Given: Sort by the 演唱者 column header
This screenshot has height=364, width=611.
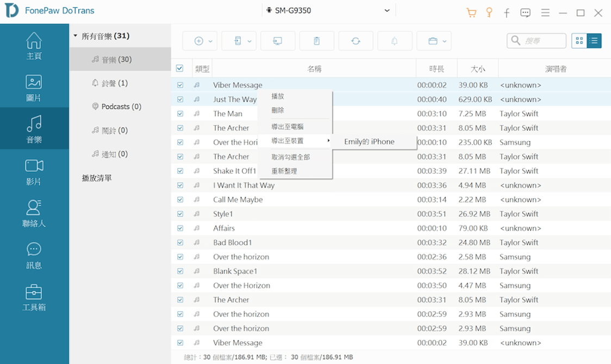Looking at the screenshot, I should 555,68.
